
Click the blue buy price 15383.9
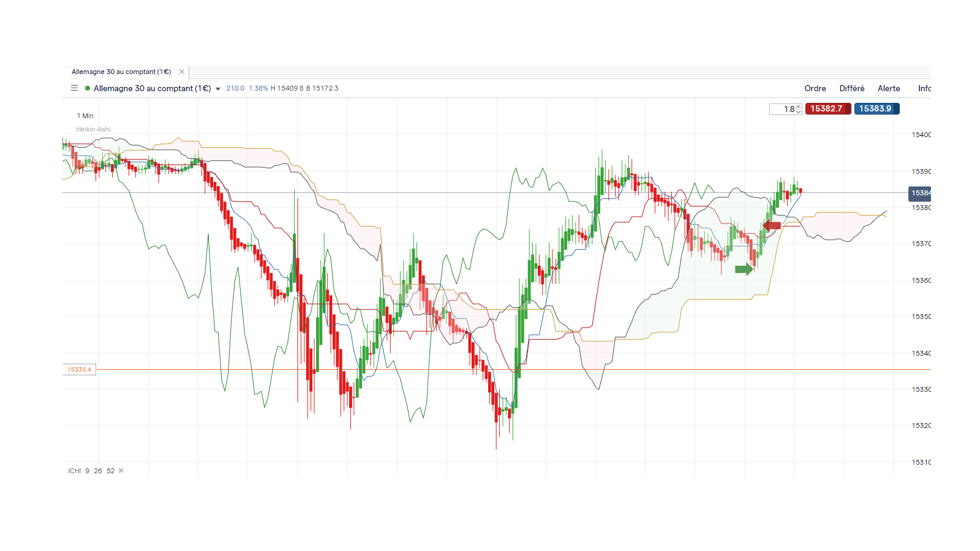[876, 108]
